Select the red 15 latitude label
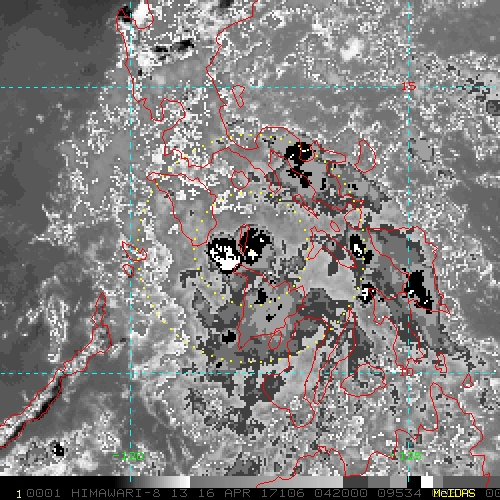The height and width of the screenshot is (500, 500). click(408, 86)
